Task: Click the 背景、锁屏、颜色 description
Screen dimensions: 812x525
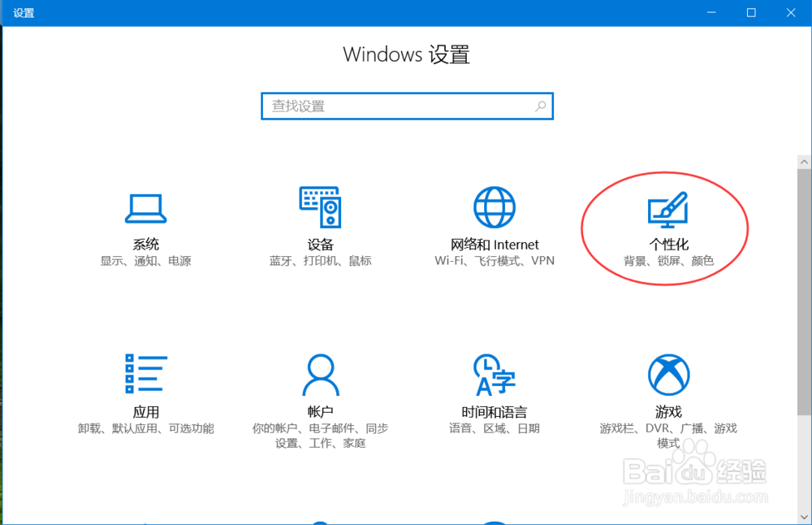Action: pos(668,261)
